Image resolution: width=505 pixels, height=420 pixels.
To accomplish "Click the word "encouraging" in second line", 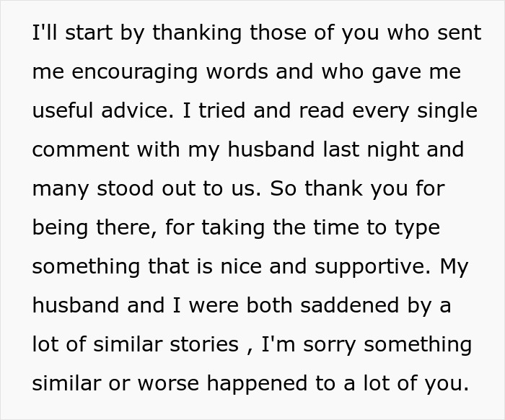I will click(134, 72).
